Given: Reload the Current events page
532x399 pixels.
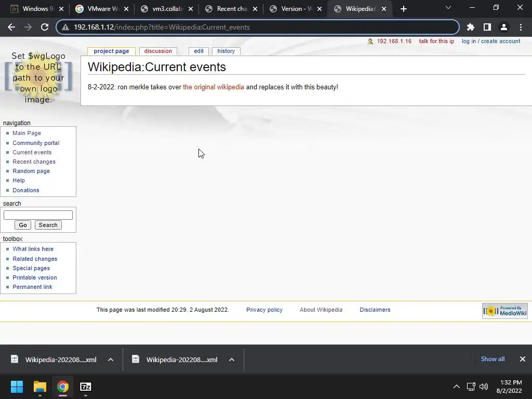Looking at the screenshot, I should [45, 27].
